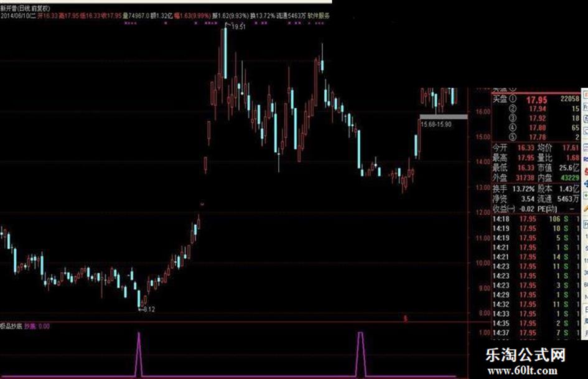Select buy level ④ circled number

pos(513,128)
